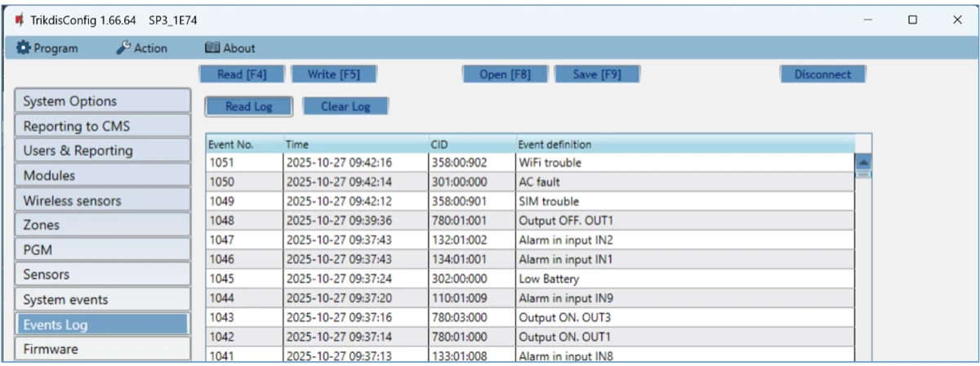This screenshot has height=366, width=980.
Task: Click the TrikdisConfig app icon in title bar
Action: 19,20
